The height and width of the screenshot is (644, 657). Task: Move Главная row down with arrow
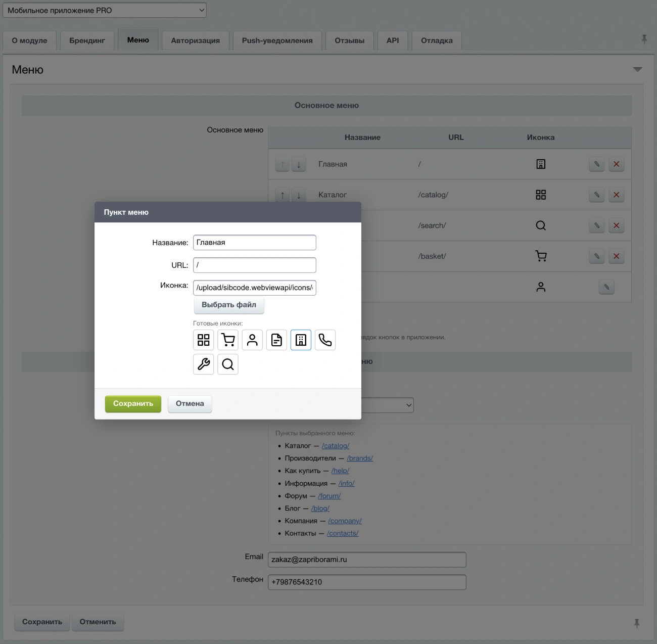299,164
